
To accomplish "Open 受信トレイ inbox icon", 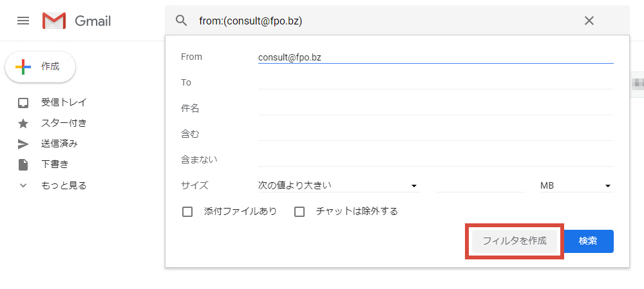I will (x=23, y=102).
